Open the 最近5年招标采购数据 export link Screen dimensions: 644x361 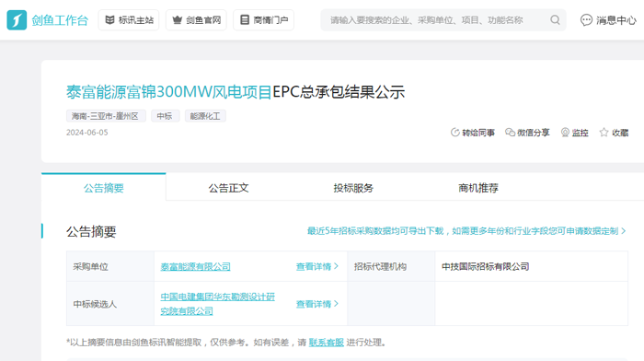pyautogui.click(x=466, y=231)
